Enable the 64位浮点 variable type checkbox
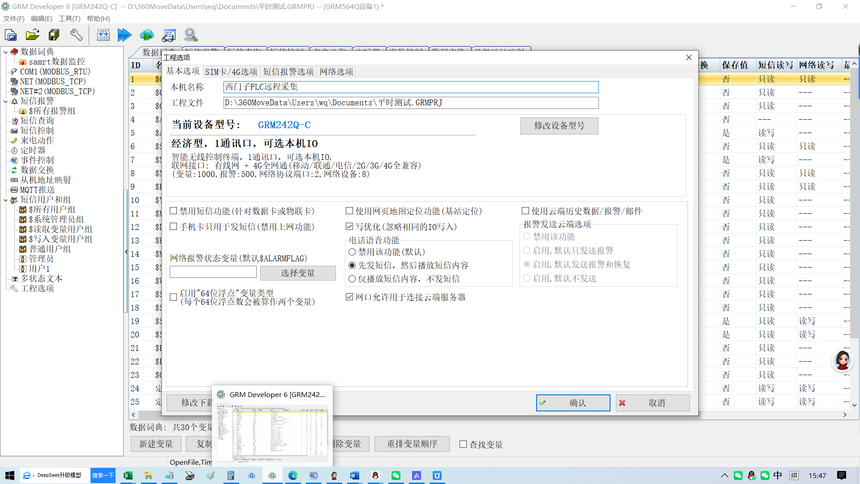This screenshot has width=860, height=484. pos(173,297)
